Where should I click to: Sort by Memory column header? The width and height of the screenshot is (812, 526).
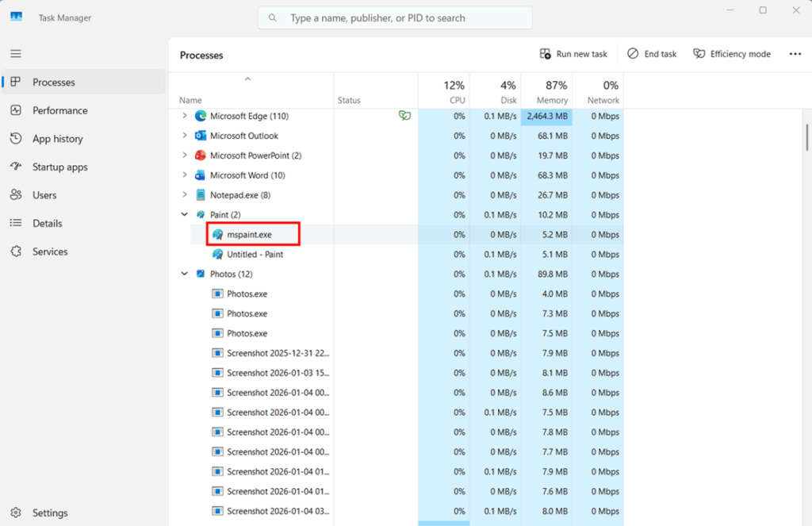click(546, 90)
